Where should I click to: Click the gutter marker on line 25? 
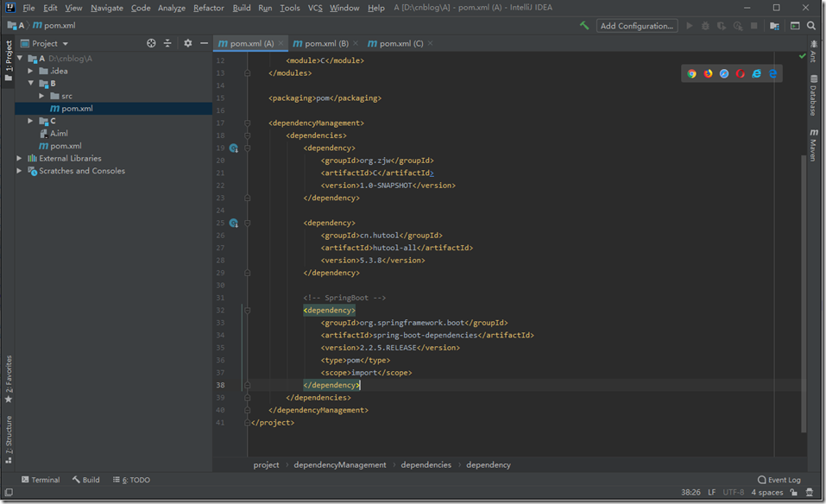click(x=234, y=224)
